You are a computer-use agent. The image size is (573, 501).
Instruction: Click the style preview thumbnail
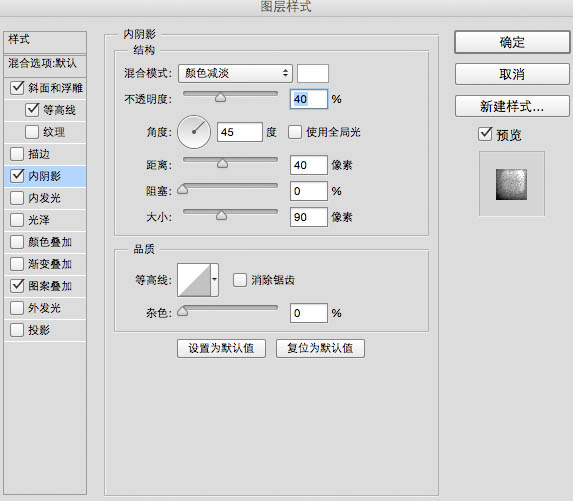click(511, 184)
